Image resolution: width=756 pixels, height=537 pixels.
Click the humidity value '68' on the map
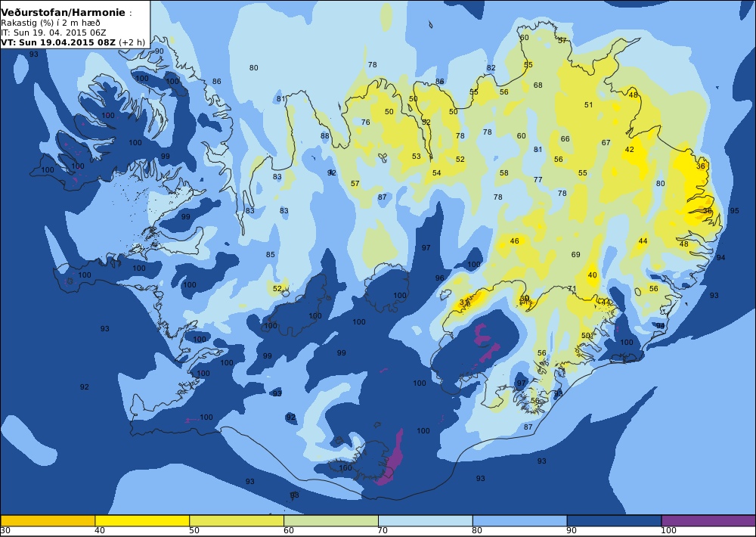pyautogui.click(x=538, y=85)
